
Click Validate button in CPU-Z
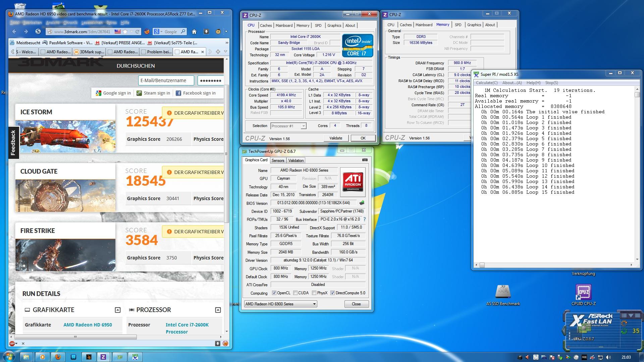(x=336, y=138)
